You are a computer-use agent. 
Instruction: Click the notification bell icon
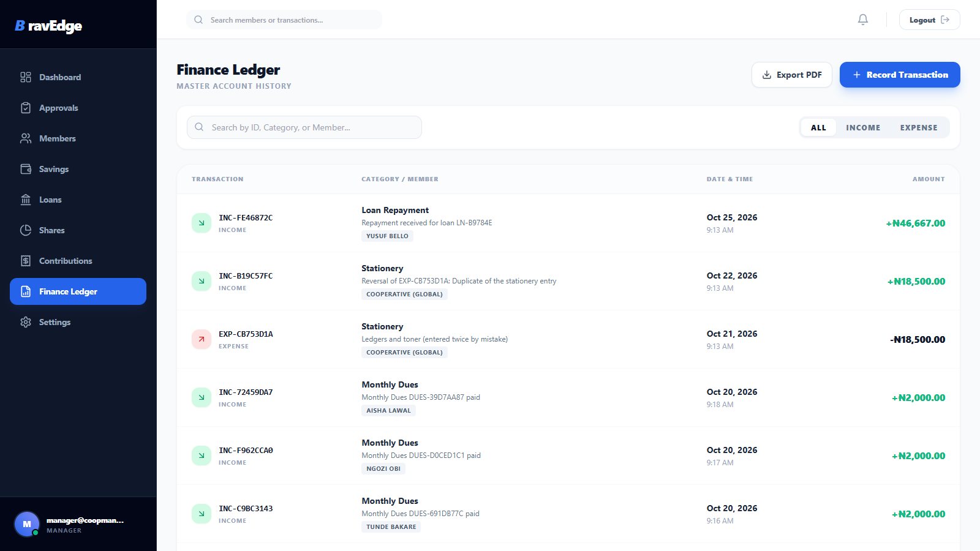pyautogui.click(x=862, y=20)
